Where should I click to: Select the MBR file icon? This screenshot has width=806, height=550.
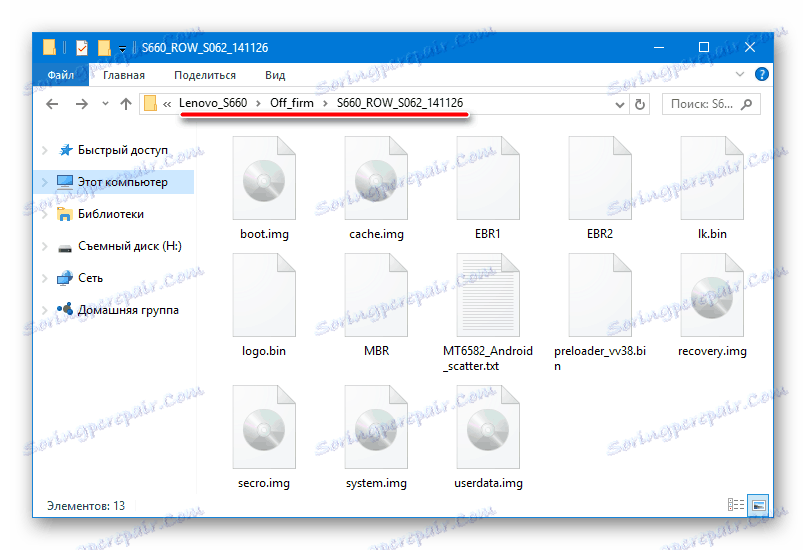pos(376,295)
